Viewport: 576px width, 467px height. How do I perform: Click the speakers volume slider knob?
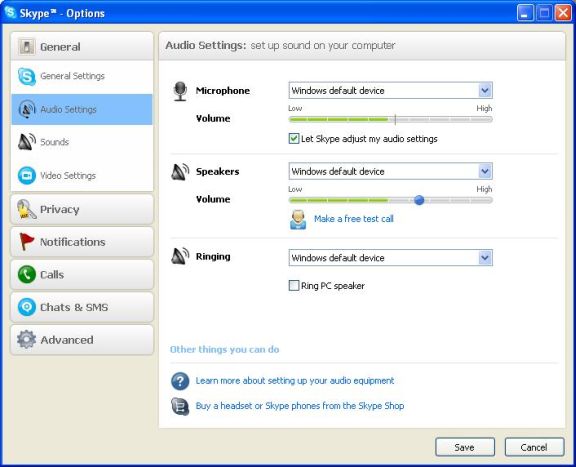tap(419, 200)
